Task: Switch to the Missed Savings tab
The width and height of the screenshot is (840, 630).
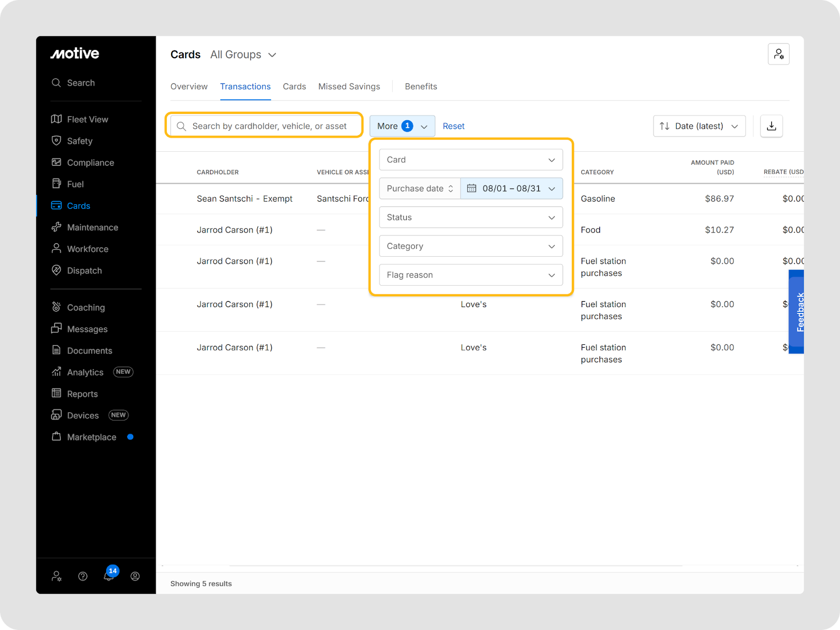Action: pyautogui.click(x=349, y=87)
